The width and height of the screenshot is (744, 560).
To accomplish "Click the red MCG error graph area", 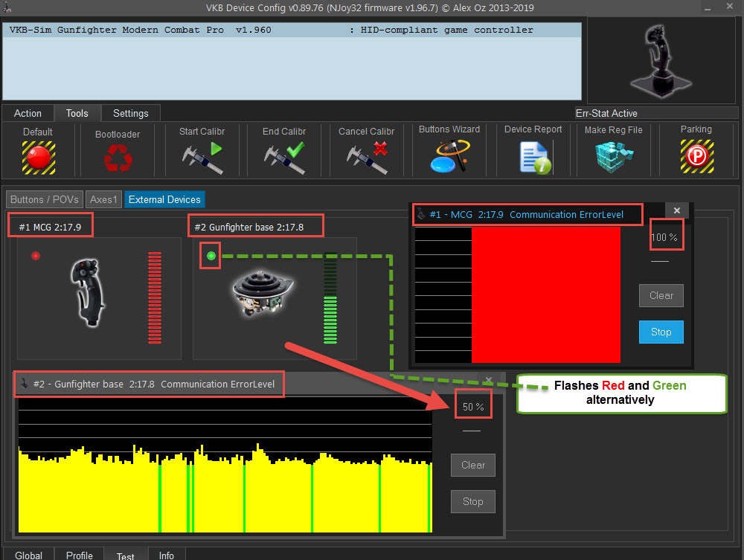I will (545, 295).
